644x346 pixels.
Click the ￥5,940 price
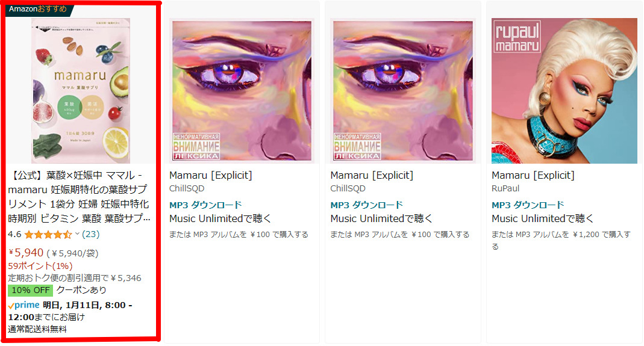(x=26, y=252)
